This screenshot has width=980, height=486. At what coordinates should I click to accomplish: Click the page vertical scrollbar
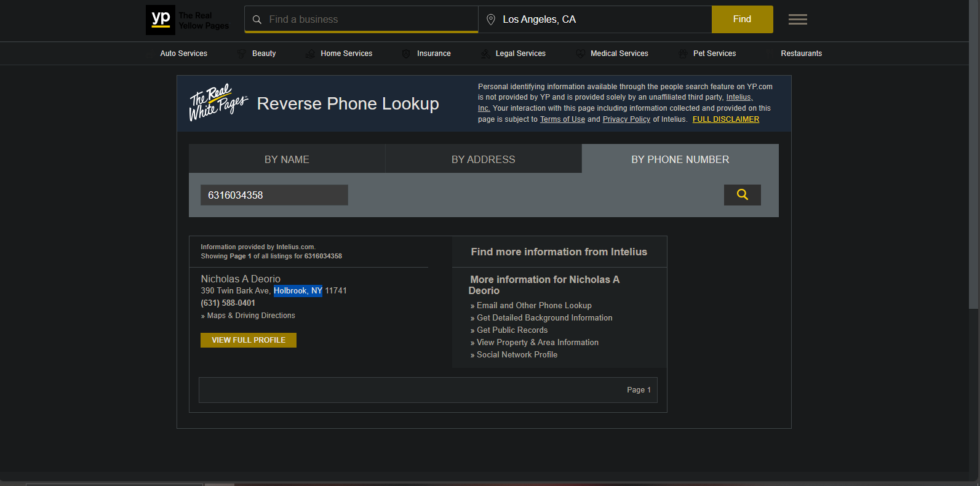pos(973,154)
